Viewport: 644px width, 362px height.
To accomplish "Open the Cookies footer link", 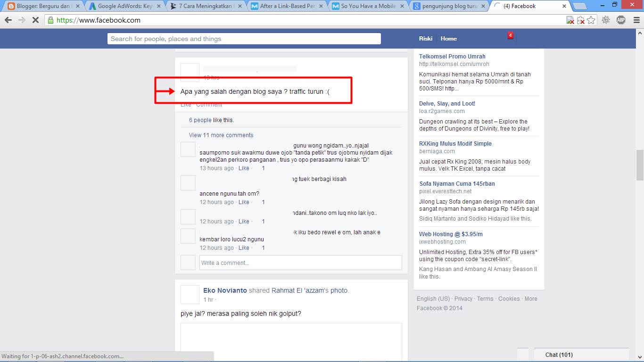I will [509, 299].
